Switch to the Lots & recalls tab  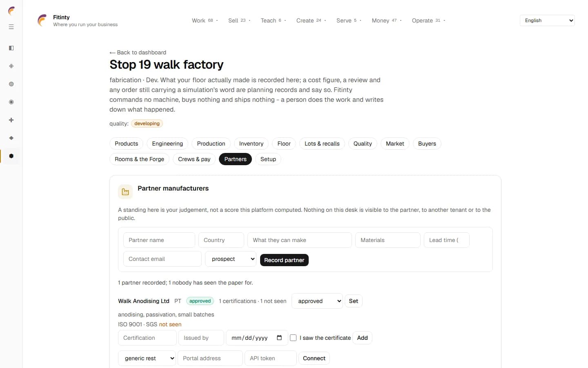click(322, 144)
